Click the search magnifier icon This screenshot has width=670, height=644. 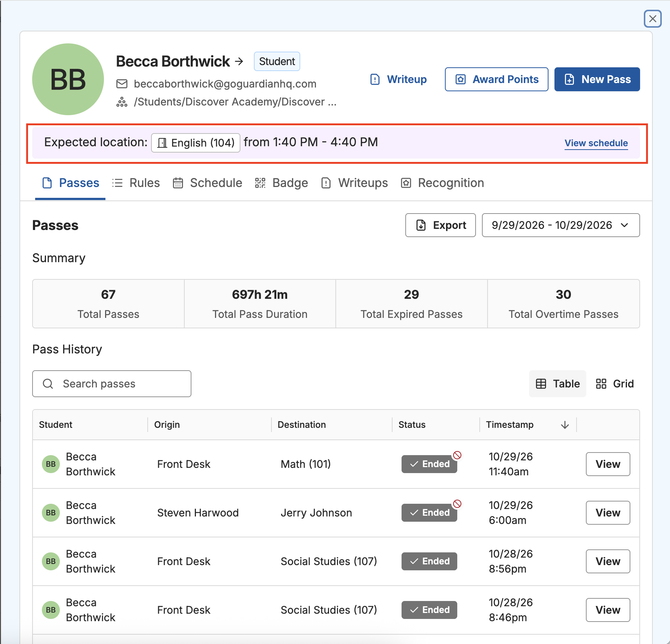click(48, 384)
